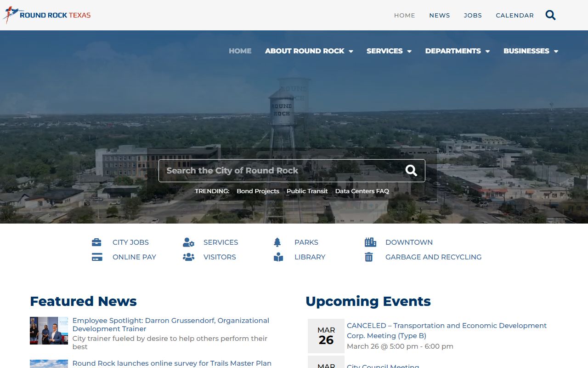Open Employee Spotlight Darron Grussendorf article
Viewport: 588px width, 368px height.
(x=171, y=324)
